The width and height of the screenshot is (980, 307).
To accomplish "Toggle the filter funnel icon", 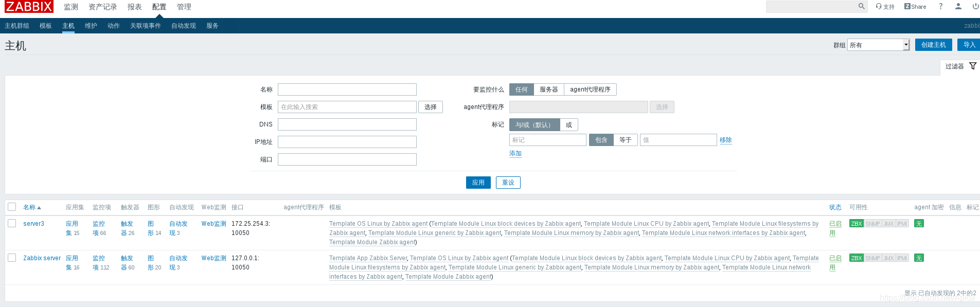I will 973,66.
